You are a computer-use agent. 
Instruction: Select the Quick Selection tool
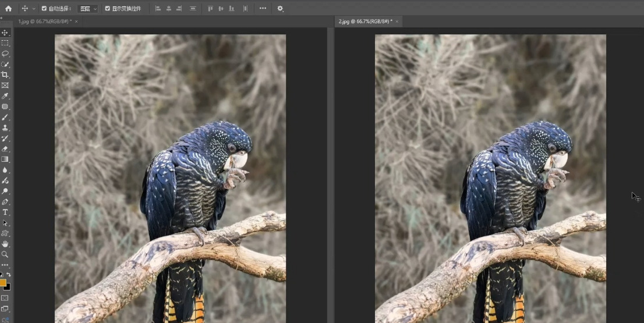coord(5,65)
